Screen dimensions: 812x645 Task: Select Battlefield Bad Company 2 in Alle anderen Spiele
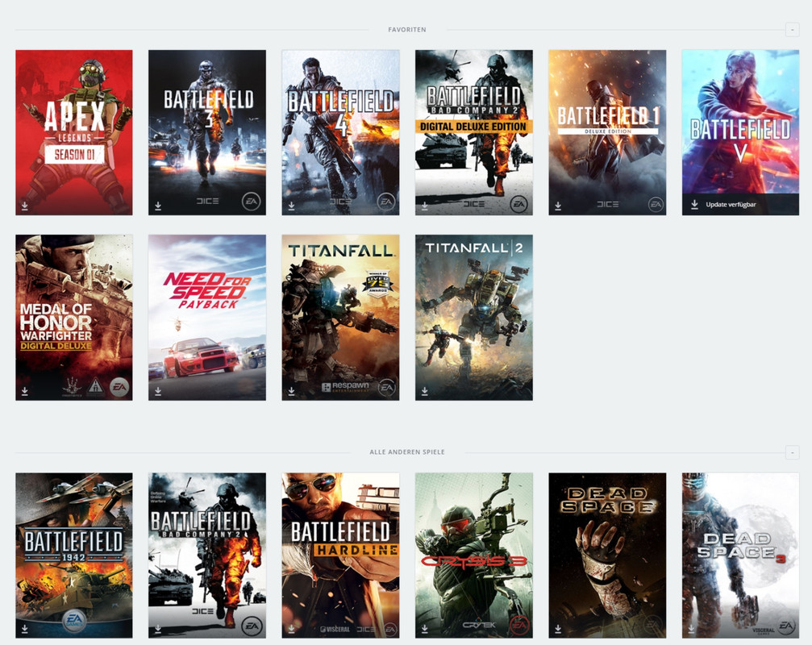[207, 556]
